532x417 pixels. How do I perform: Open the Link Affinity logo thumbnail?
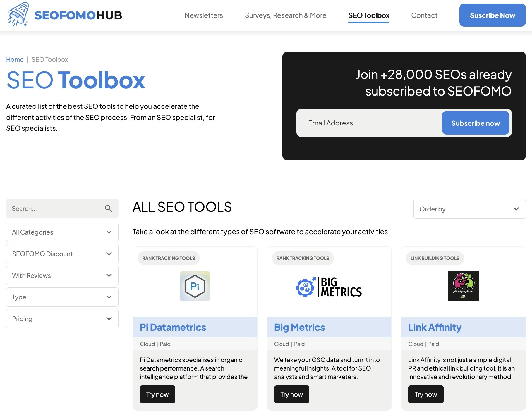point(463,286)
